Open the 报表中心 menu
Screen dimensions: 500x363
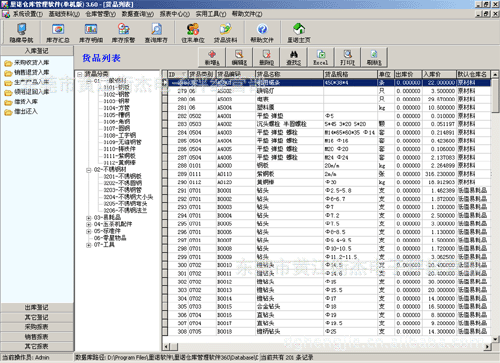pyautogui.click(x=175, y=14)
